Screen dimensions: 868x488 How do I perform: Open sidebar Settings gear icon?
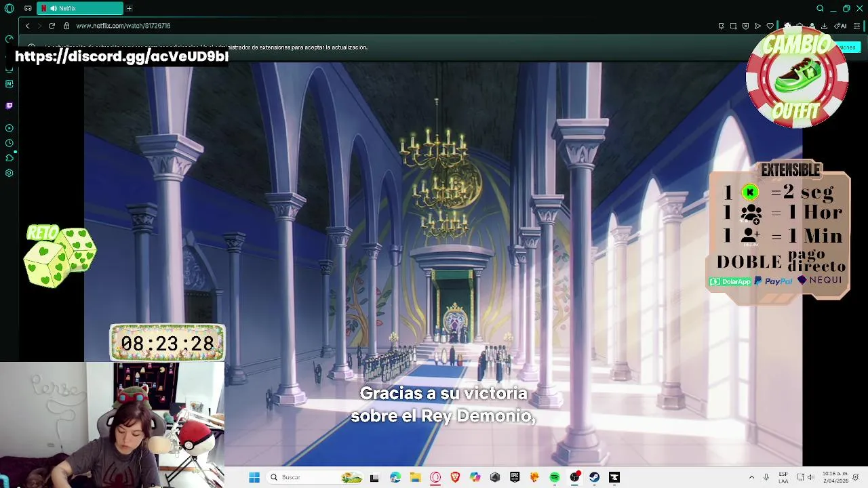[9, 173]
